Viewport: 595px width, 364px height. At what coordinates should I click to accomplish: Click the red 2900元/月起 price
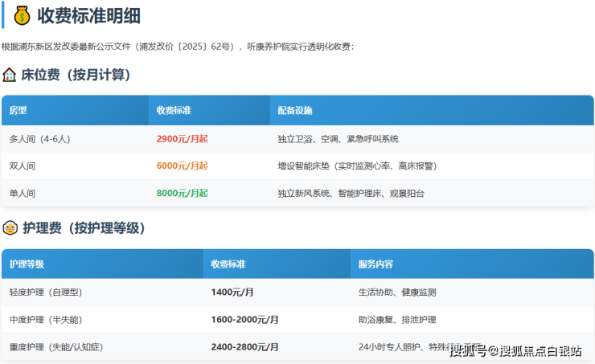click(x=182, y=138)
